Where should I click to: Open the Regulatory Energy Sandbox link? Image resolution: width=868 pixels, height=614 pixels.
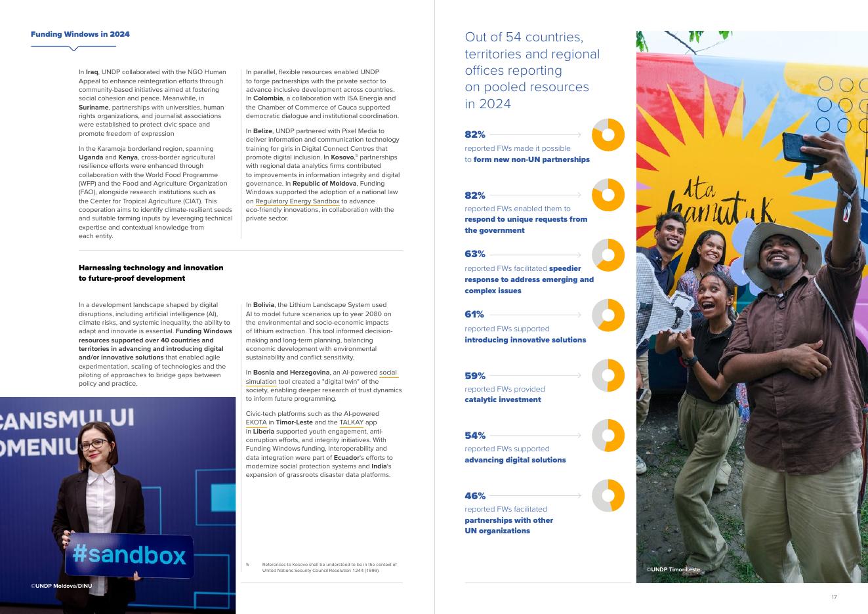(x=297, y=201)
